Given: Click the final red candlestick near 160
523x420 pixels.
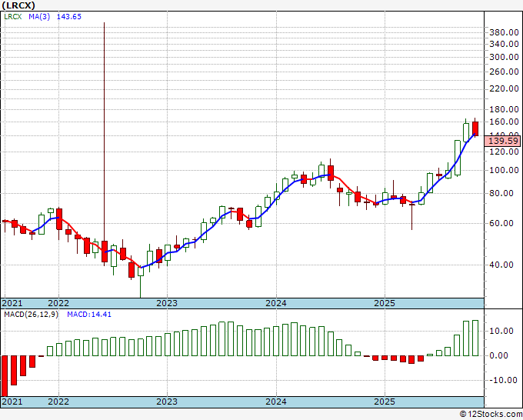Looking at the screenshot, I should click(x=475, y=128).
